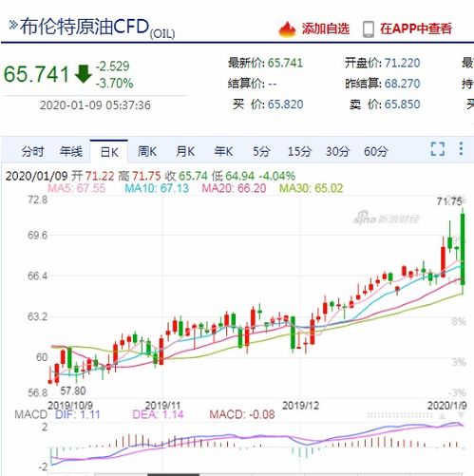Show the 15分 interval chart
The height and width of the screenshot is (476, 474).
[299, 151]
